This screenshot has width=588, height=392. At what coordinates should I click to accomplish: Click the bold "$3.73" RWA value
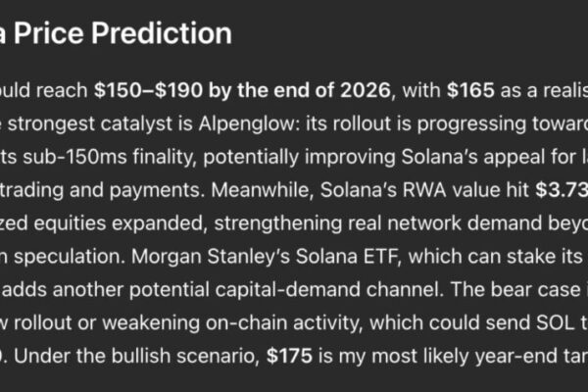562,190
